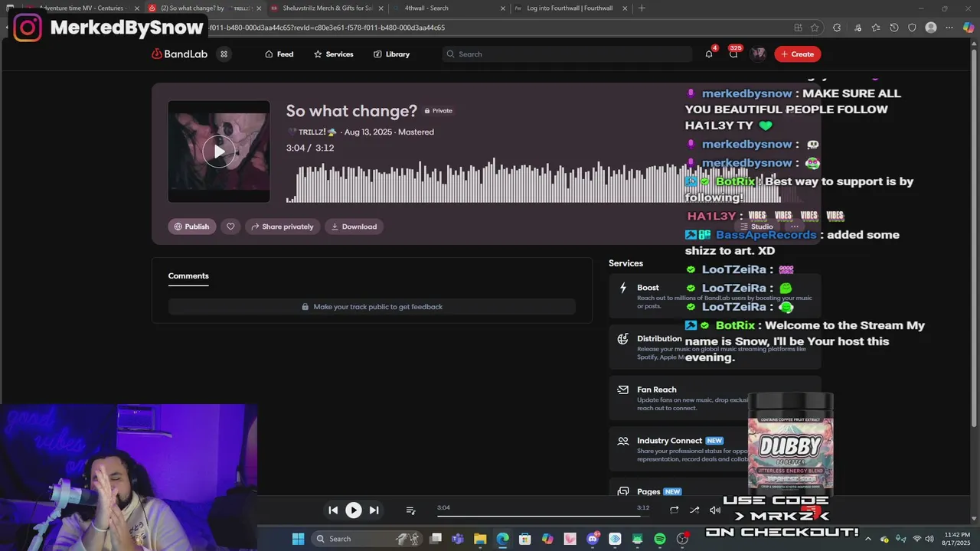Skip to next track in player bar
The width and height of the screenshot is (980, 551).
[x=374, y=510]
